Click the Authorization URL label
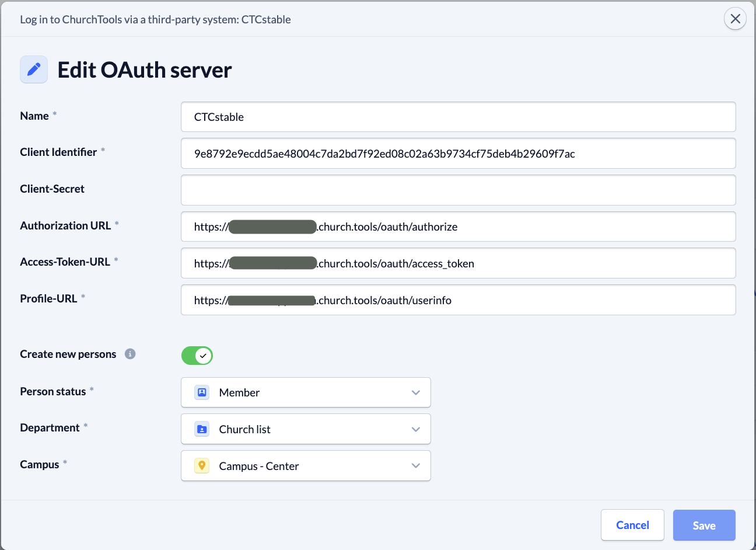756x550 pixels. pyautogui.click(x=65, y=225)
